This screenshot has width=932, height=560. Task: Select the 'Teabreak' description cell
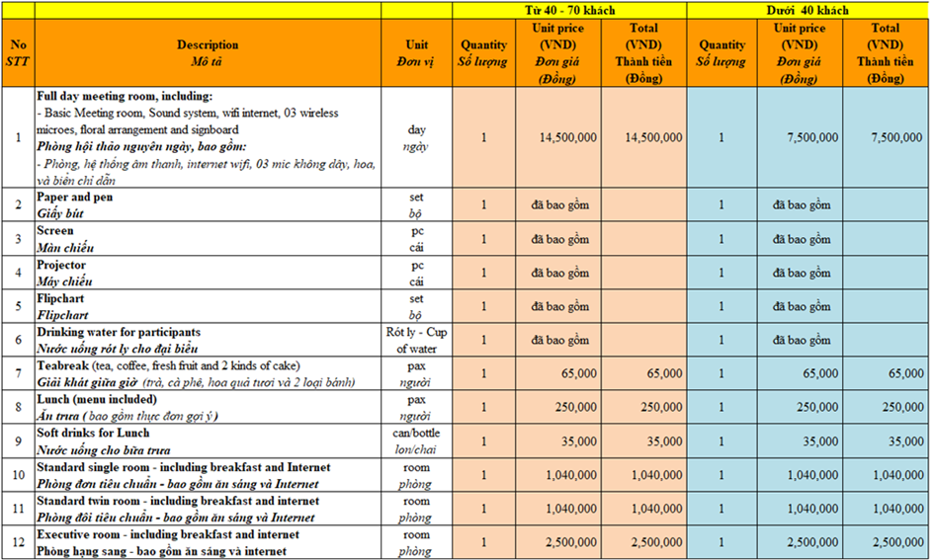click(208, 373)
